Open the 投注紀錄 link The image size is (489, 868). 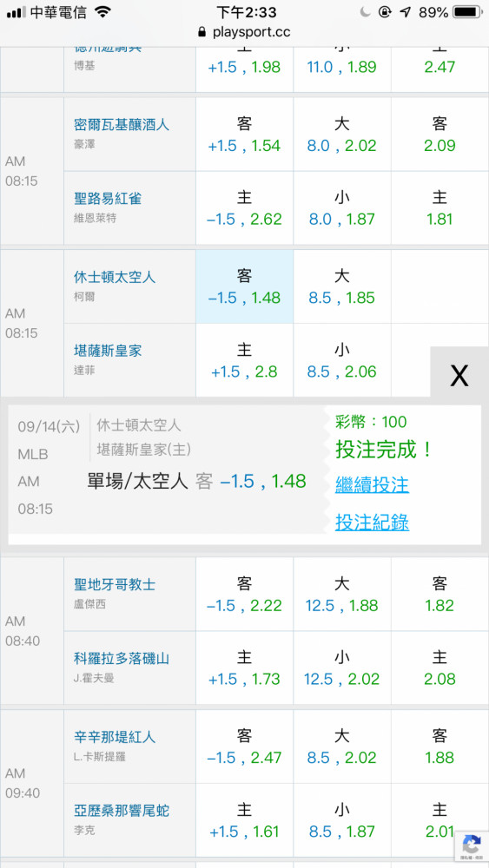(x=372, y=522)
